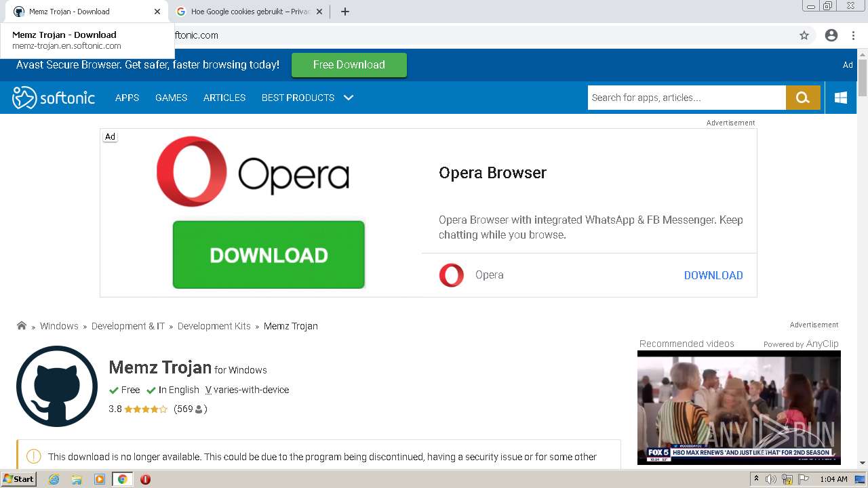Bookmark this page with the star icon
This screenshot has height=488, width=868.
point(804,35)
